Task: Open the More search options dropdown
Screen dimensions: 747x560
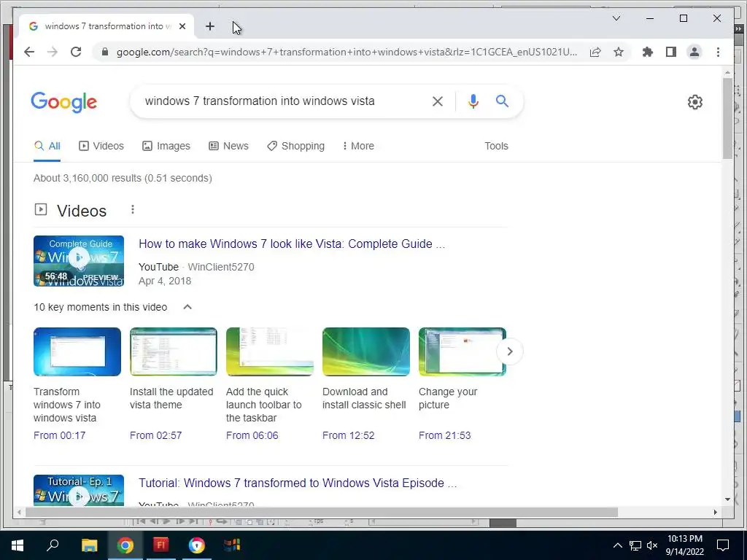Action: [358, 146]
